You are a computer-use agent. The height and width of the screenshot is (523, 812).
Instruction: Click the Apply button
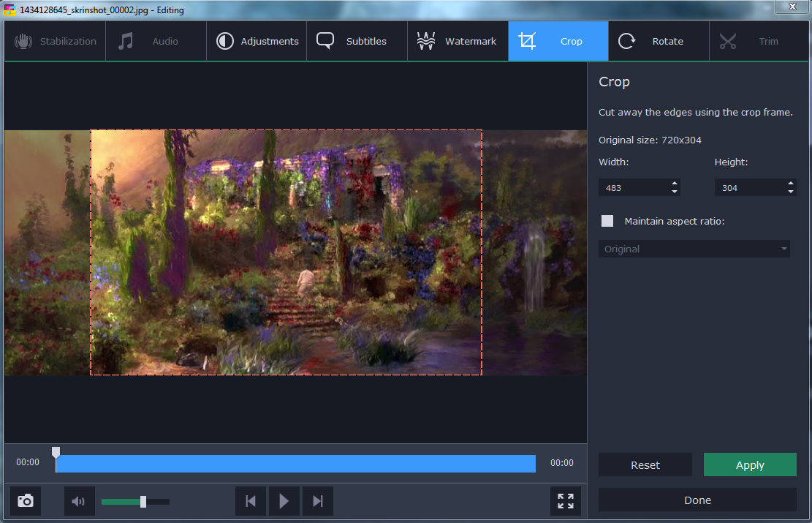tap(750, 465)
